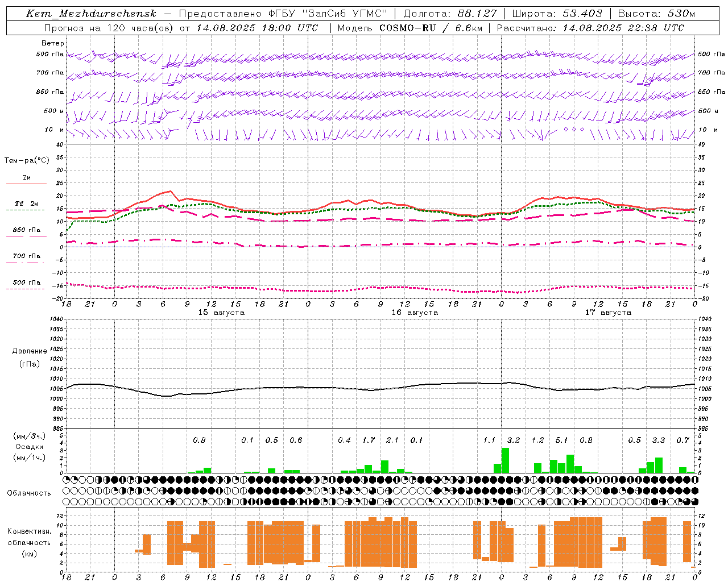Click the 500 гПа entry in temperature legend
728x582 pixels.
point(27,282)
